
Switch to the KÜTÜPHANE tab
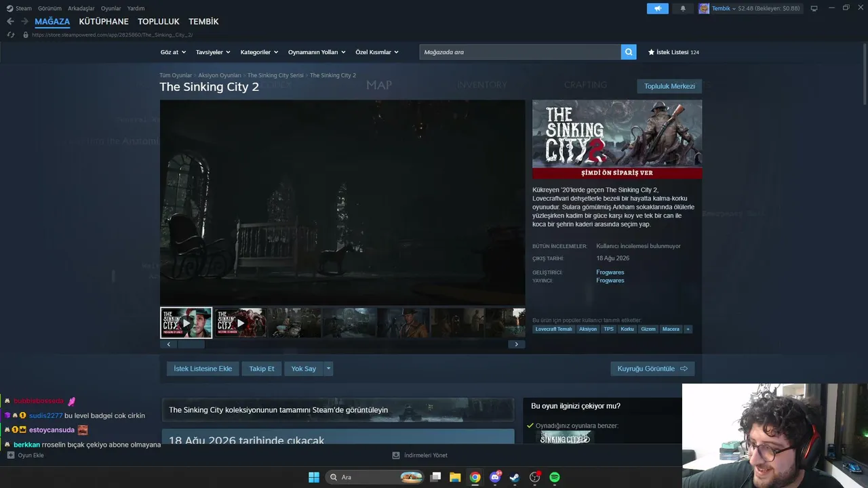pos(104,22)
